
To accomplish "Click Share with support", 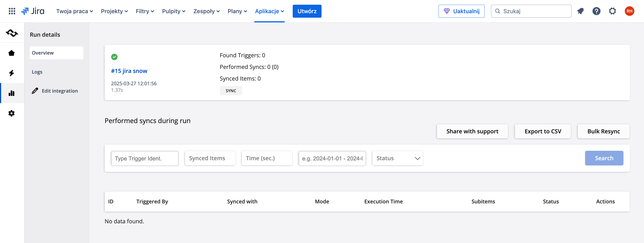I will [472, 131].
